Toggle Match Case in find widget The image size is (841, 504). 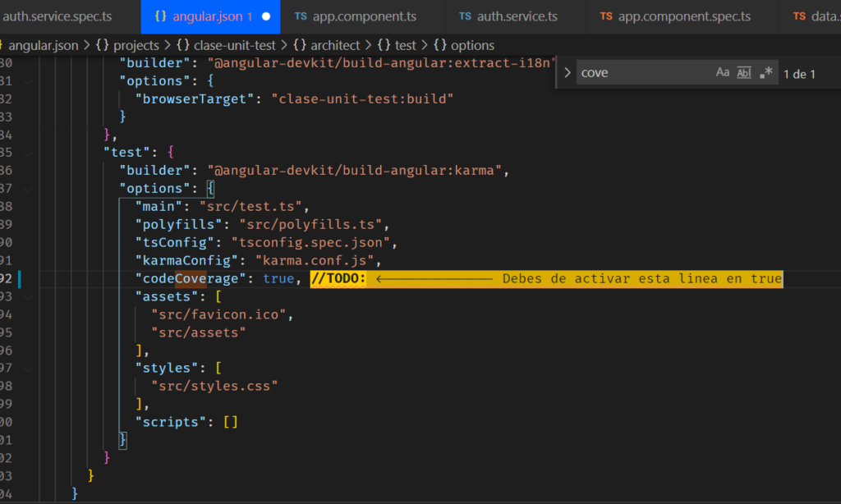(723, 73)
